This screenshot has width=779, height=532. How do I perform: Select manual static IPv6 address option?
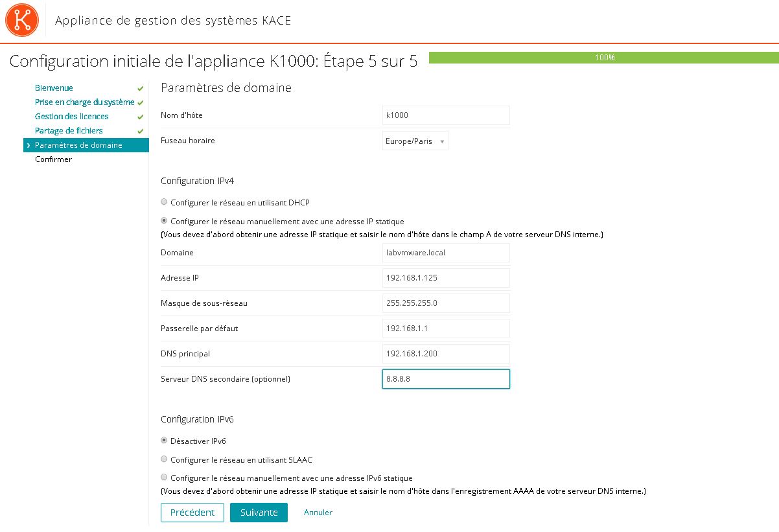click(x=164, y=478)
